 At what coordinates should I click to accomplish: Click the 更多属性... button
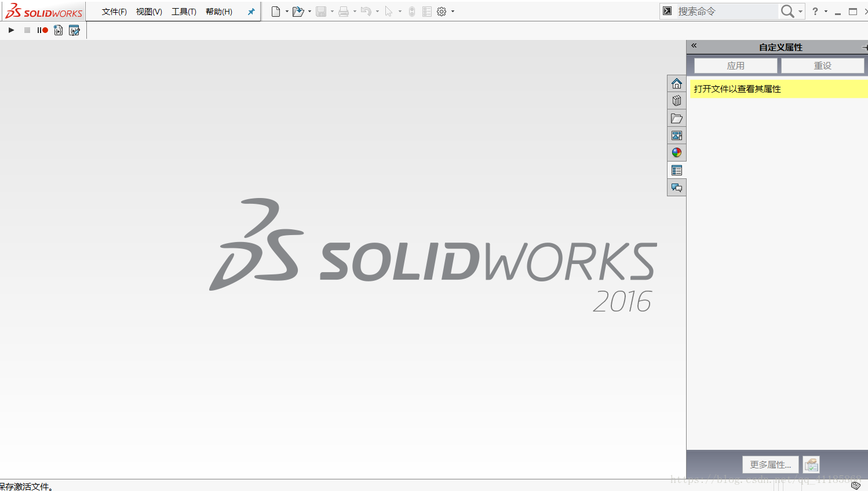click(x=771, y=464)
